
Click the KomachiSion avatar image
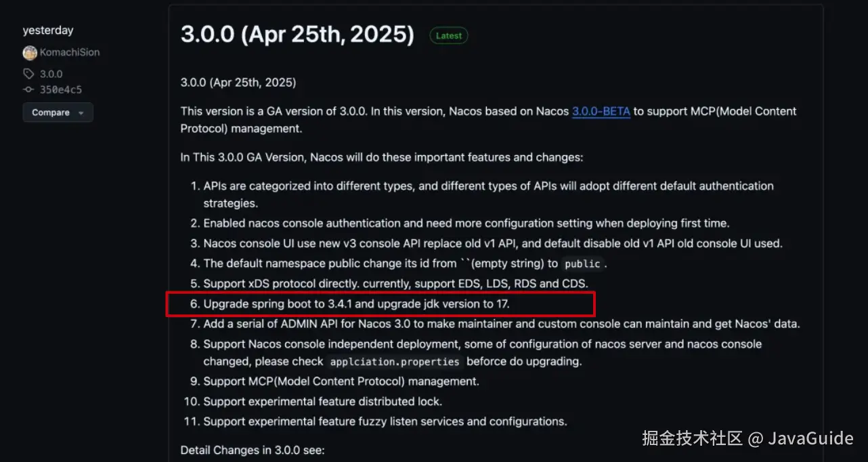coord(30,53)
